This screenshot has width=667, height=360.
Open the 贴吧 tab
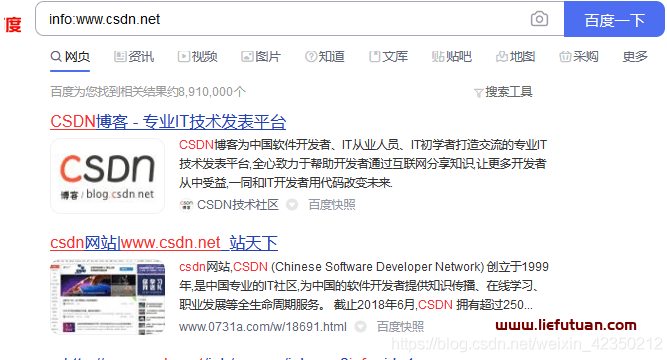[x=452, y=57]
